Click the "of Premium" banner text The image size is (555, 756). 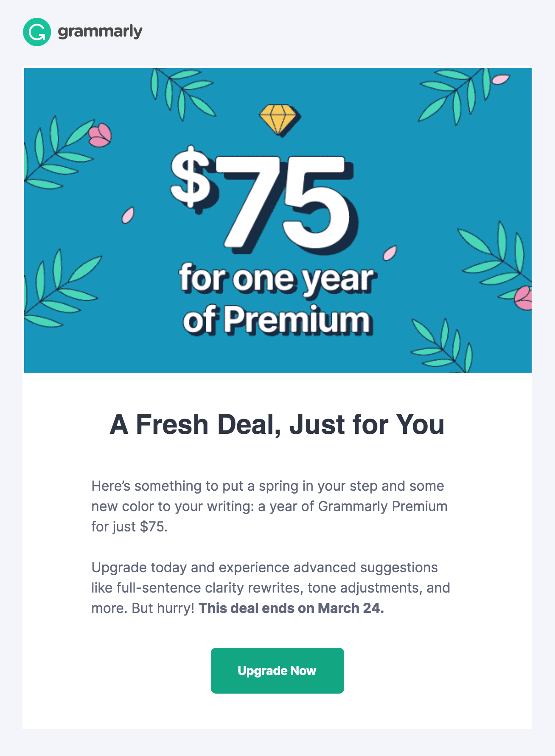pos(277,319)
